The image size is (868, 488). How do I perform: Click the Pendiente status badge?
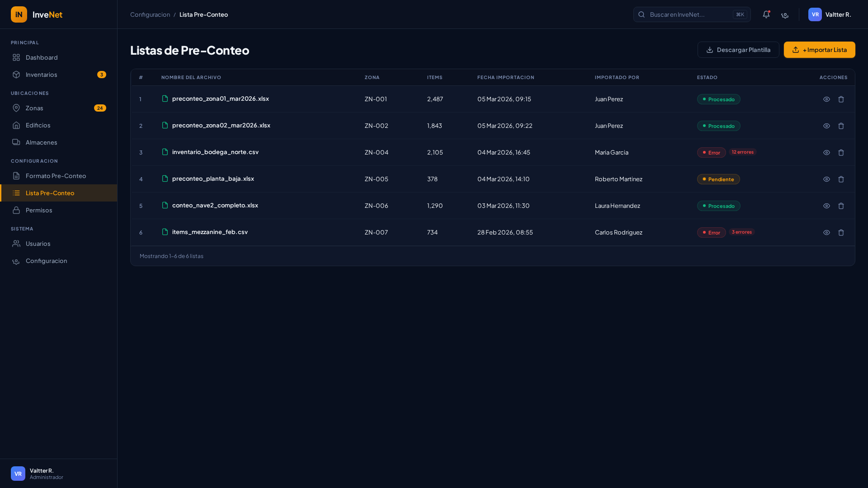coord(718,179)
